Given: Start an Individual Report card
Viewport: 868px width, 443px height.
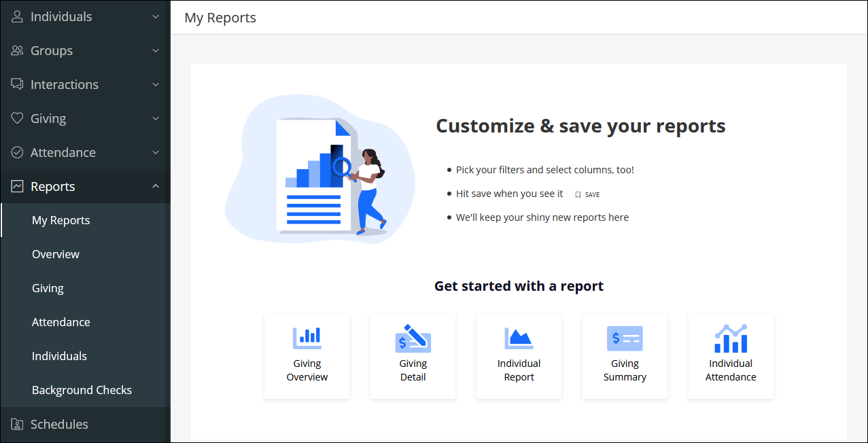Looking at the screenshot, I should [519, 356].
